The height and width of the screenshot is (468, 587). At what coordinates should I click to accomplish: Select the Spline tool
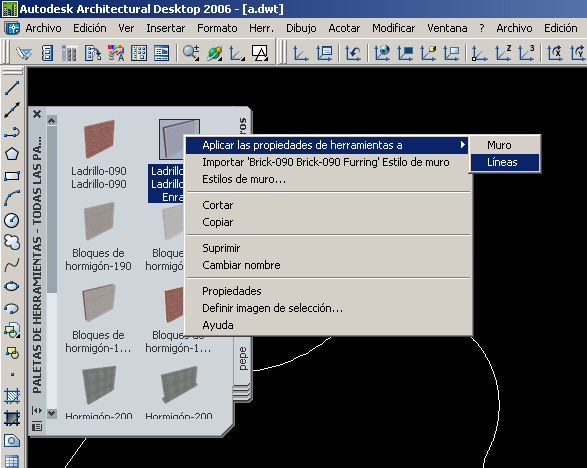coord(12,264)
